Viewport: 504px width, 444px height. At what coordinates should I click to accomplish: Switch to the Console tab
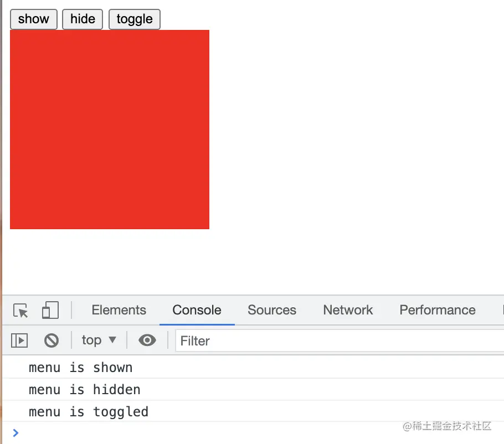[197, 311]
